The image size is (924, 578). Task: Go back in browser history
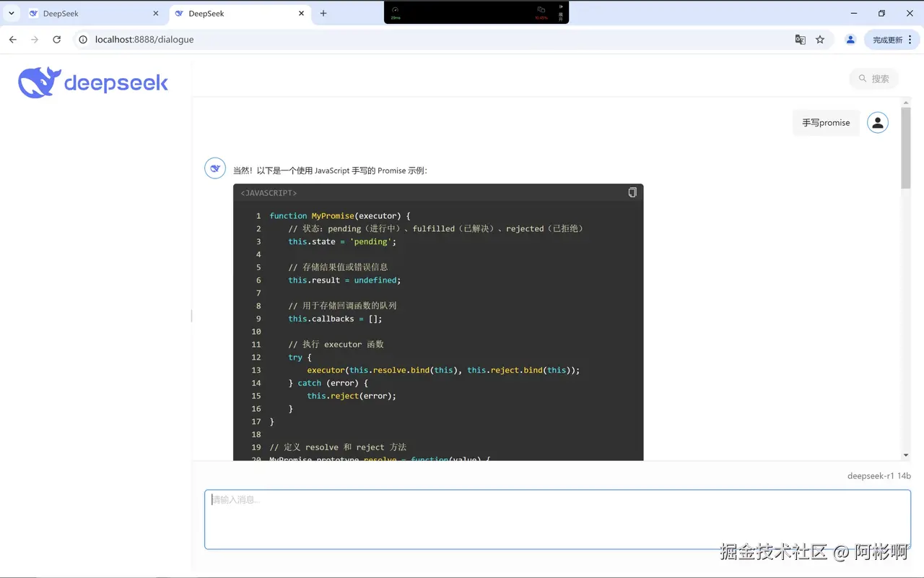click(x=12, y=40)
